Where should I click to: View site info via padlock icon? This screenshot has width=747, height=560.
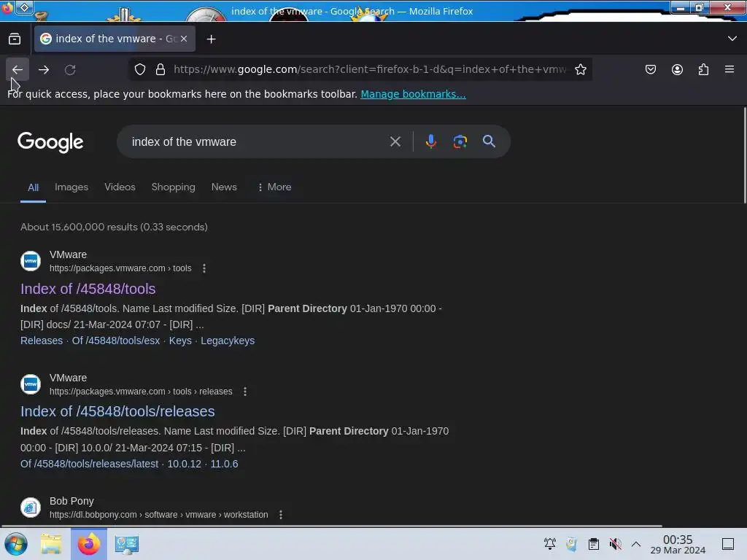160,69
